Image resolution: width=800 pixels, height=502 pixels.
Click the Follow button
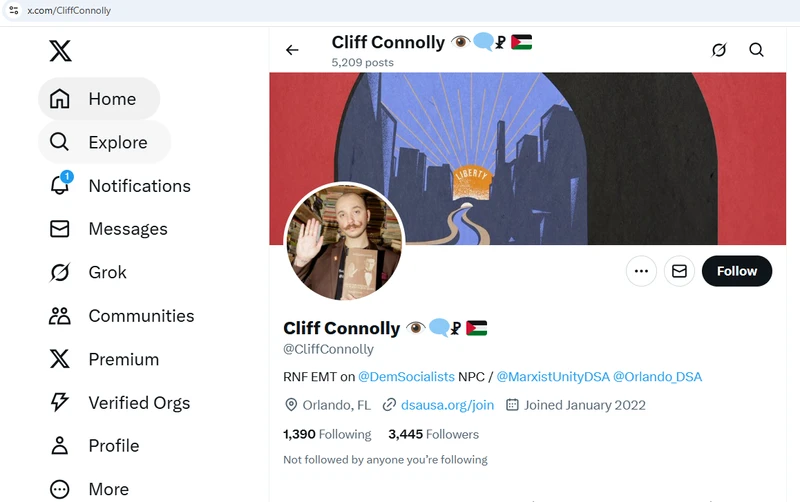[736, 271]
